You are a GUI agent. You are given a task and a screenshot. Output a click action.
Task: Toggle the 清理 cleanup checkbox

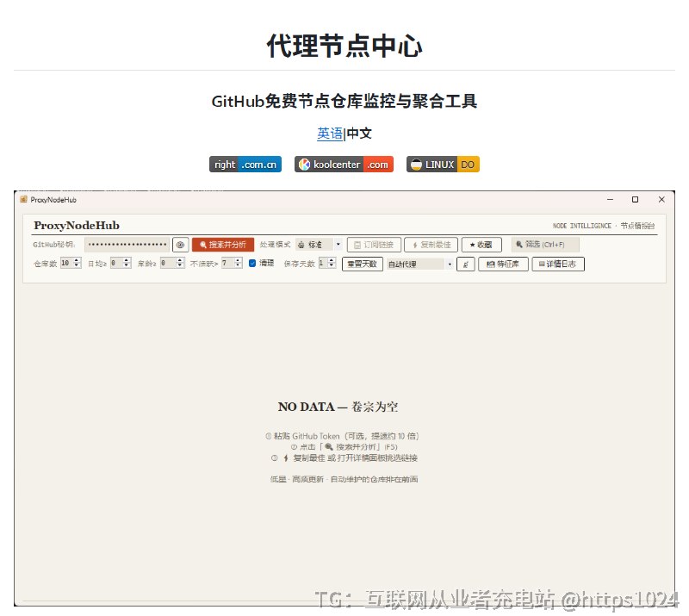click(x=252, y=263)
